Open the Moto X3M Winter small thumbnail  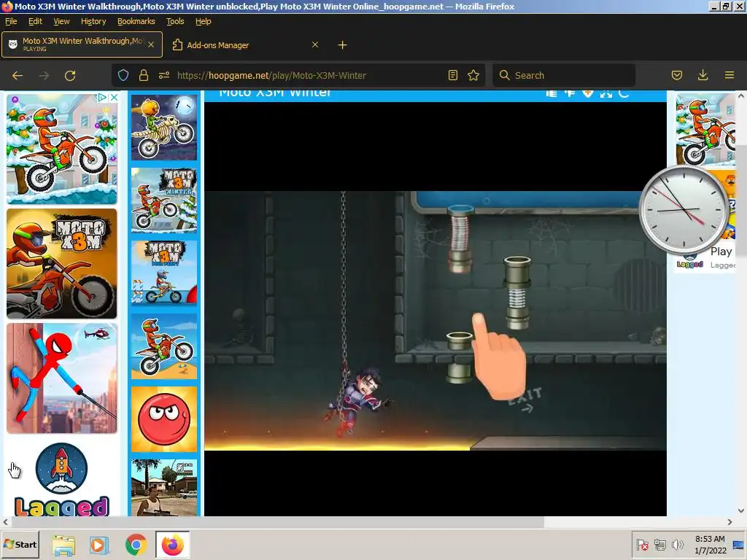point(164,200)
